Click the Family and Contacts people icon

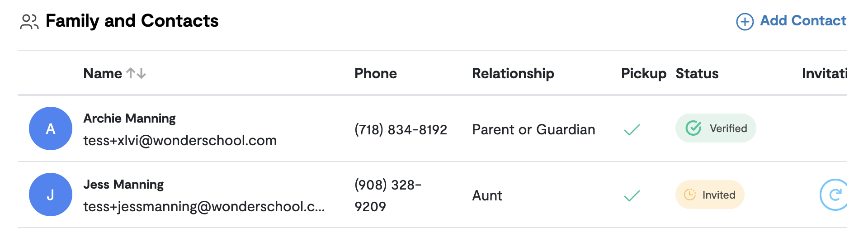[x=29, y=22]
